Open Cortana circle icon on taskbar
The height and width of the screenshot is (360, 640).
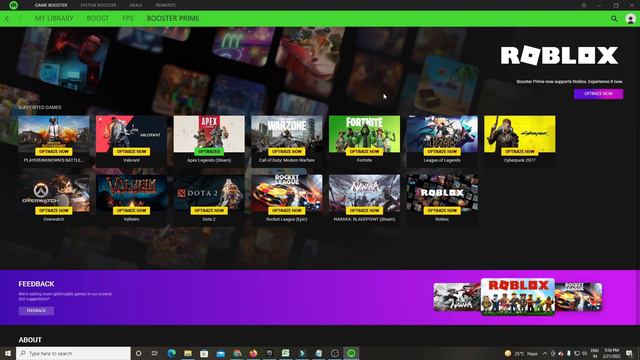point(138,353)
